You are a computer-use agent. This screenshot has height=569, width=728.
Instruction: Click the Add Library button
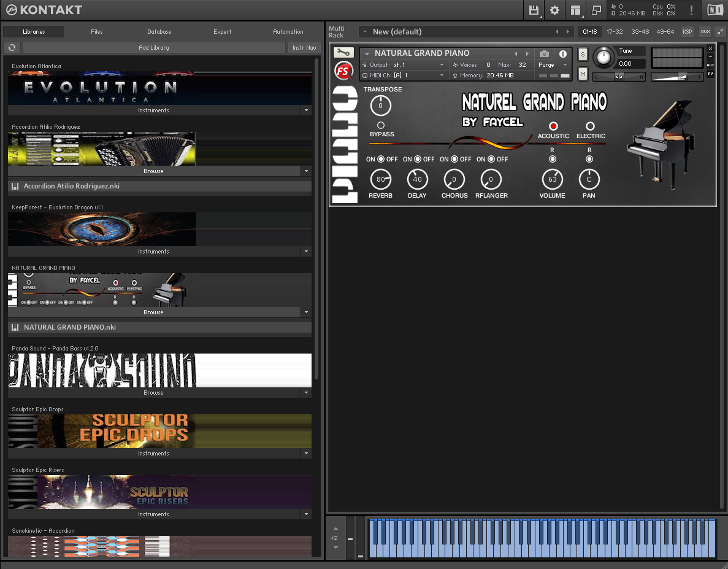[x=154, y=47]
